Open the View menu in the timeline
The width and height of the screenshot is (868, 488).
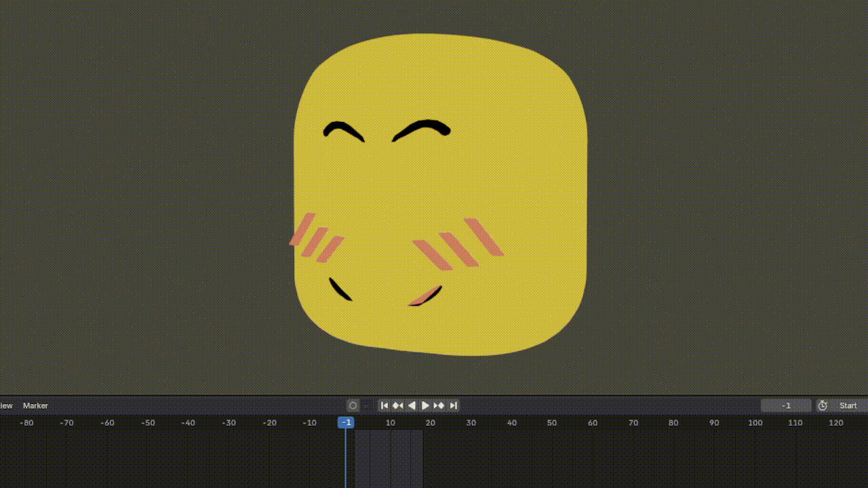pyautogui.click(x=6, y=405)
